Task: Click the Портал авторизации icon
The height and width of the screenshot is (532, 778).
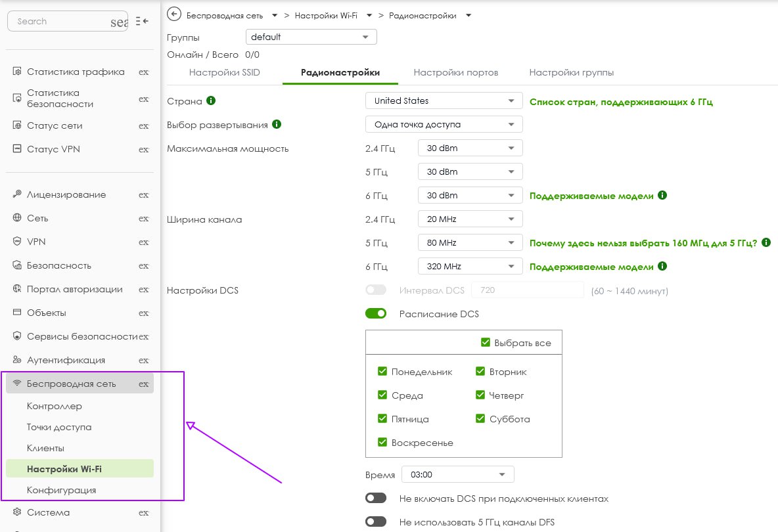Action: (x=17, y=288)
